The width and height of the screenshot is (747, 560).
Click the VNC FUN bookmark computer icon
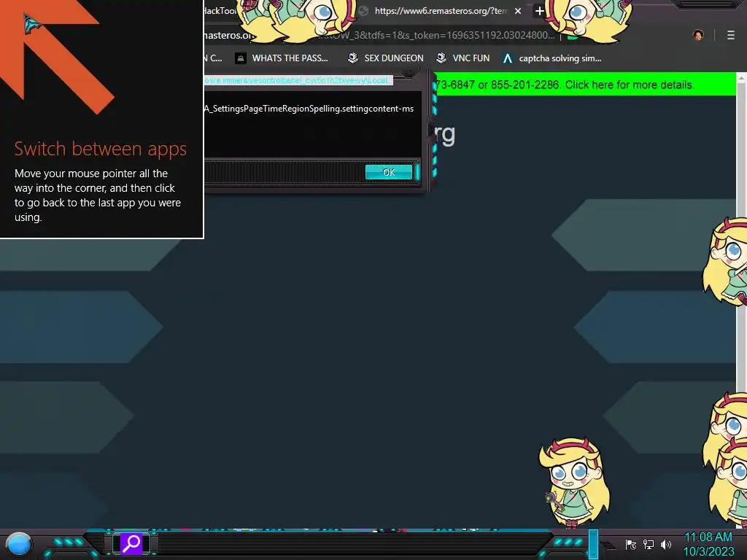point(441,58)
